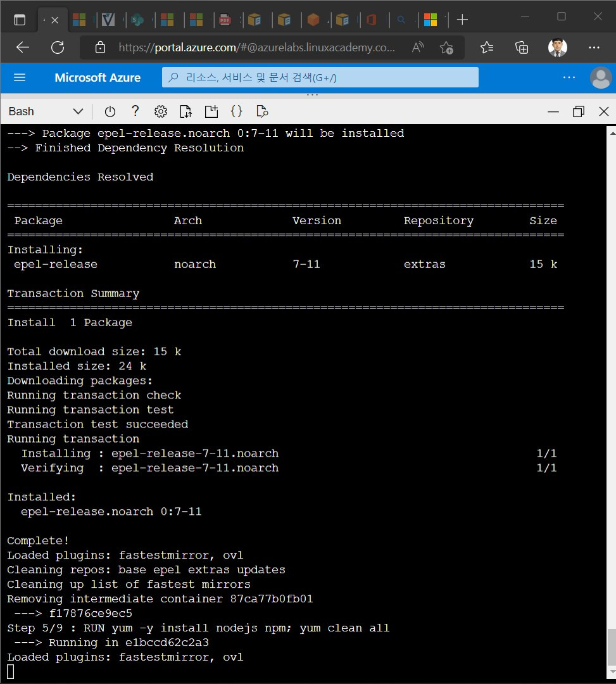Switch to the last Microsoft logo tab
Image resolution: width=616 pixels, height=684 pixels.
point(431,20)
